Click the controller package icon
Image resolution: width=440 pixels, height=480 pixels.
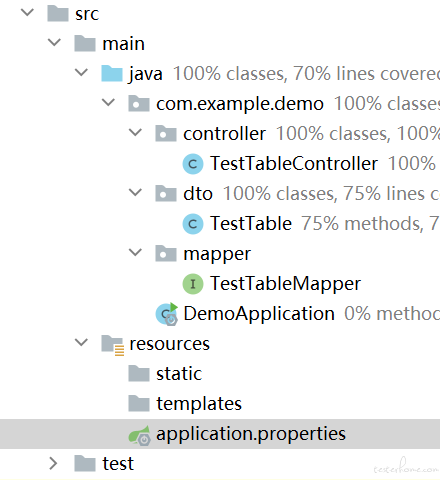coord(166,134)
